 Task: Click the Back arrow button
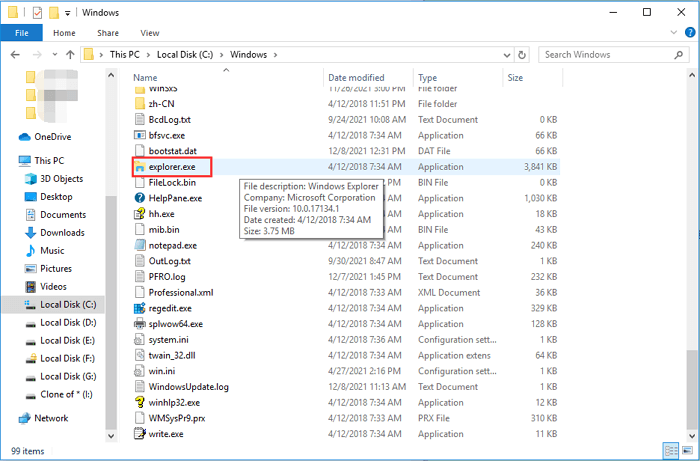15,55
